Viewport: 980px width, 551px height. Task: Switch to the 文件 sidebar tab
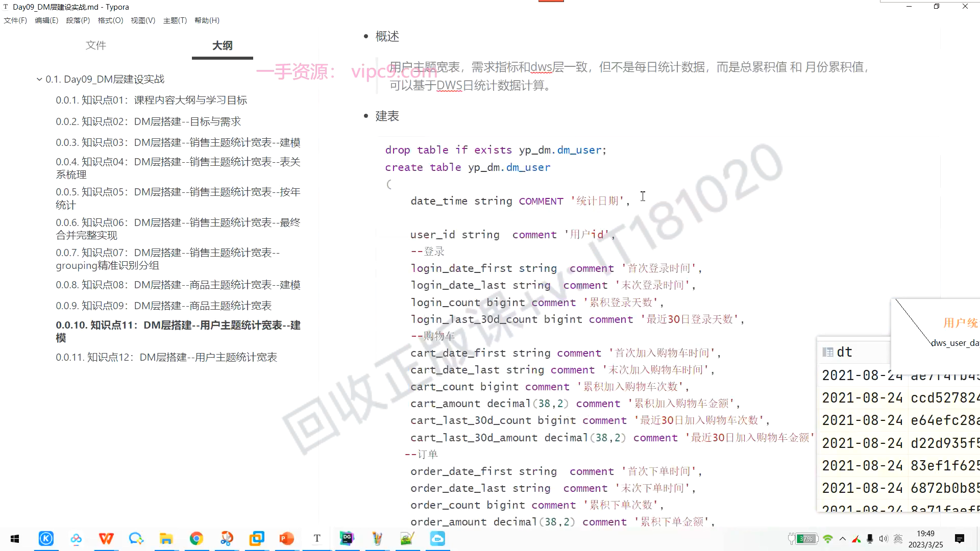click(x=95, y=45)
